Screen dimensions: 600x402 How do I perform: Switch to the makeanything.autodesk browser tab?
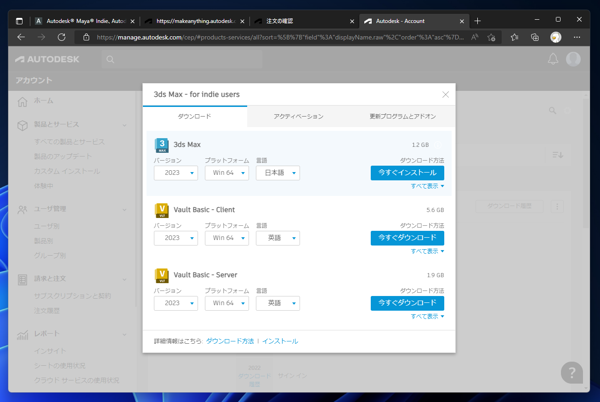coord(195,21)
